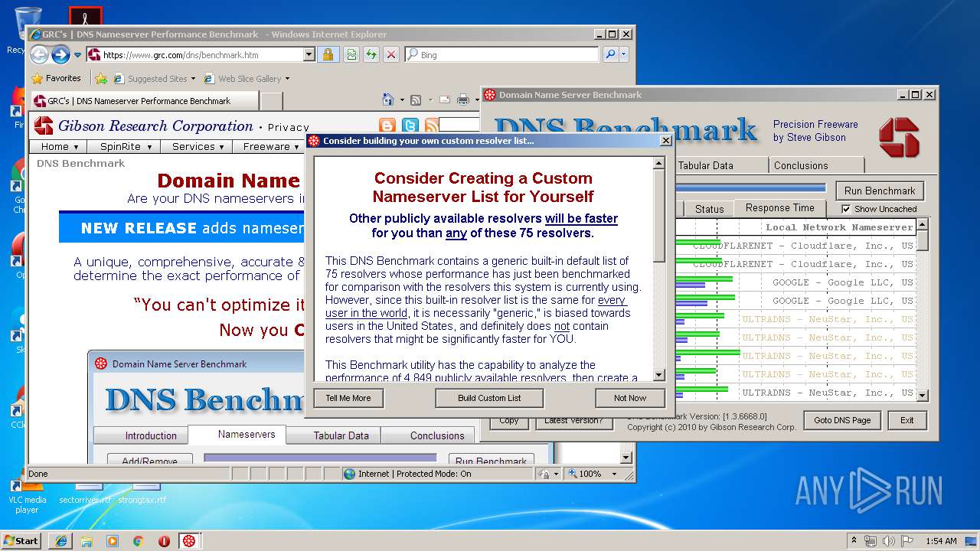Click the Favorites star button
The height and width of the screenshot is (551, 980).
point(56,78)
